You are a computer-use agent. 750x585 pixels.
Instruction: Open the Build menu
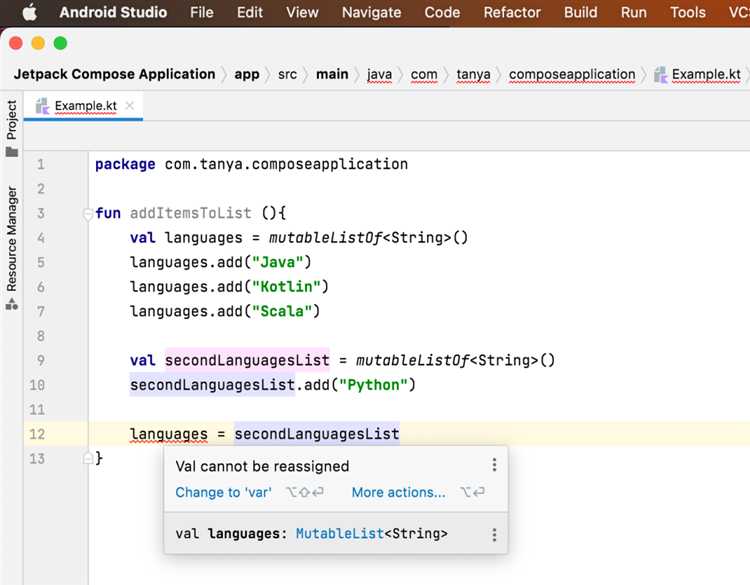coord(581,12)
